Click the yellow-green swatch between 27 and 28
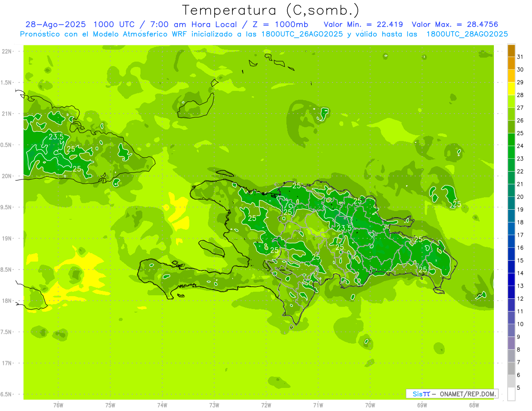The height and width of the screenshot is (411, 532). coord(511,102)
